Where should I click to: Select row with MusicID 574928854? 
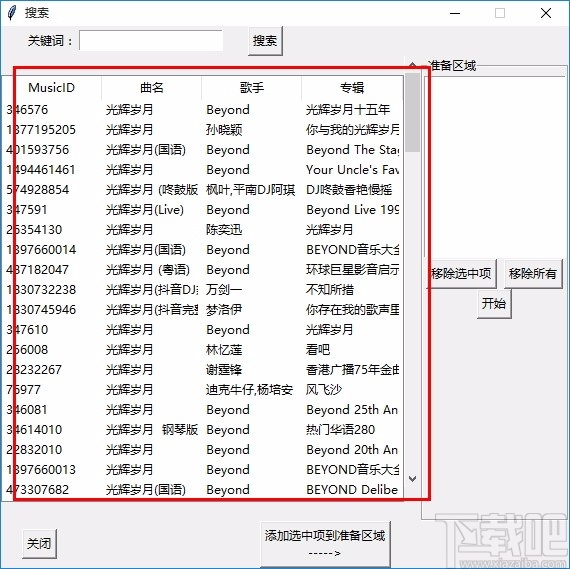202,189
